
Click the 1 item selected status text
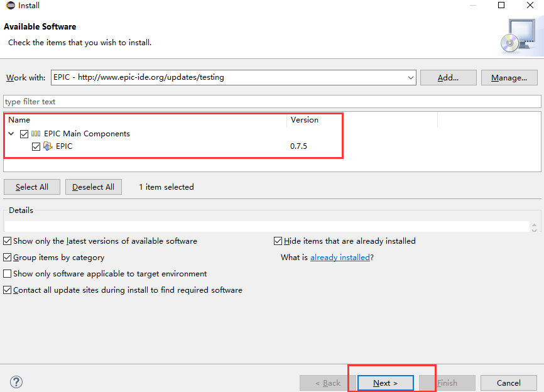tap(166, 187)
